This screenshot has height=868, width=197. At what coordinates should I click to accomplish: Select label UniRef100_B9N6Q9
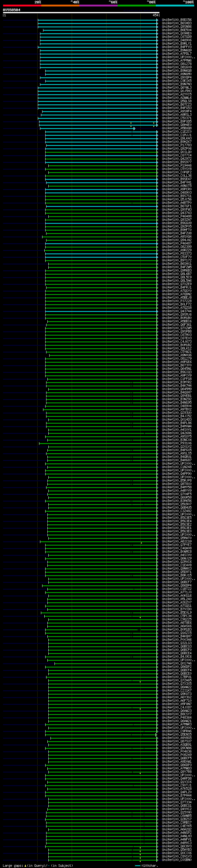click(177, 50)
